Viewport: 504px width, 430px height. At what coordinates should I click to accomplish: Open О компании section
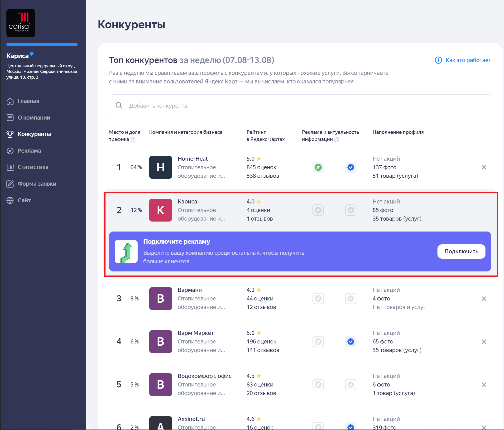[x=34, y=117]
